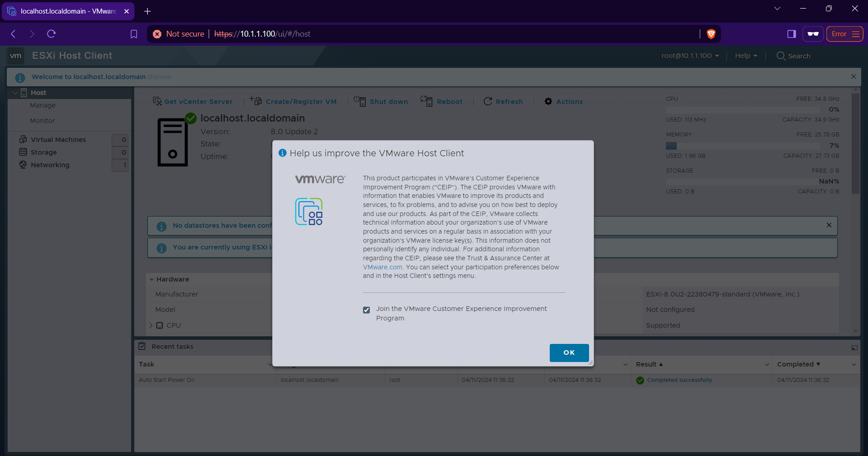
Task: Click Reboot host
Action: pyautogui.click(x=442, y=102)
